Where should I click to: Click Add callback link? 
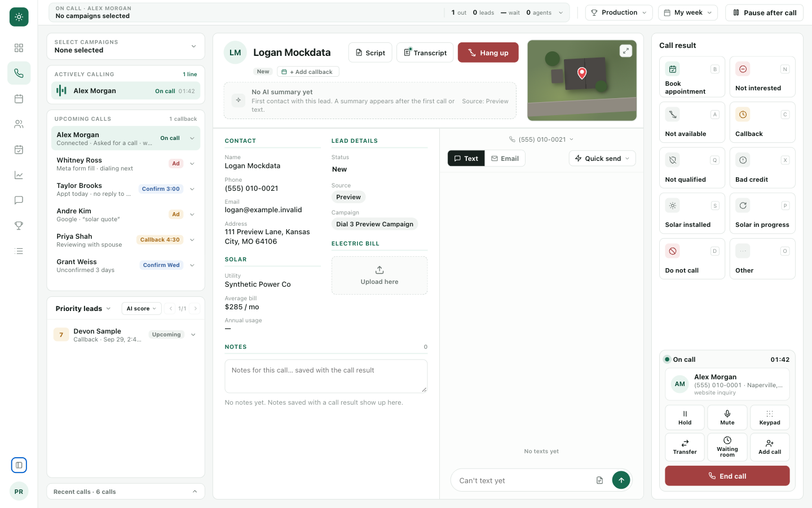308,72
